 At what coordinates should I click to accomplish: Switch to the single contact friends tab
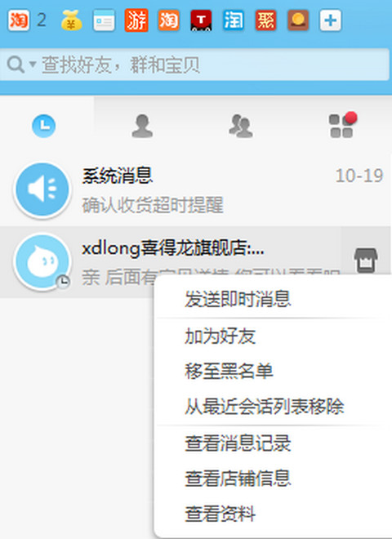[x=142, y=126]
